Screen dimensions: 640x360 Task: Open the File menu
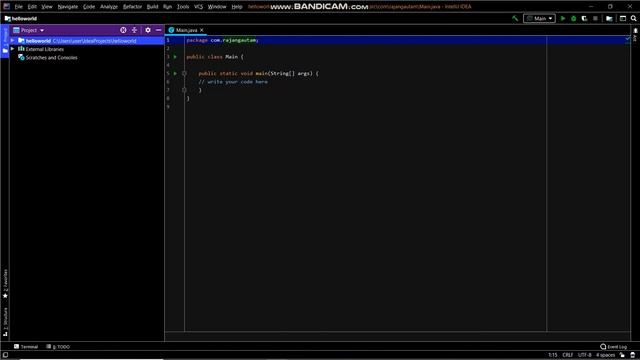tap(19, 7)
